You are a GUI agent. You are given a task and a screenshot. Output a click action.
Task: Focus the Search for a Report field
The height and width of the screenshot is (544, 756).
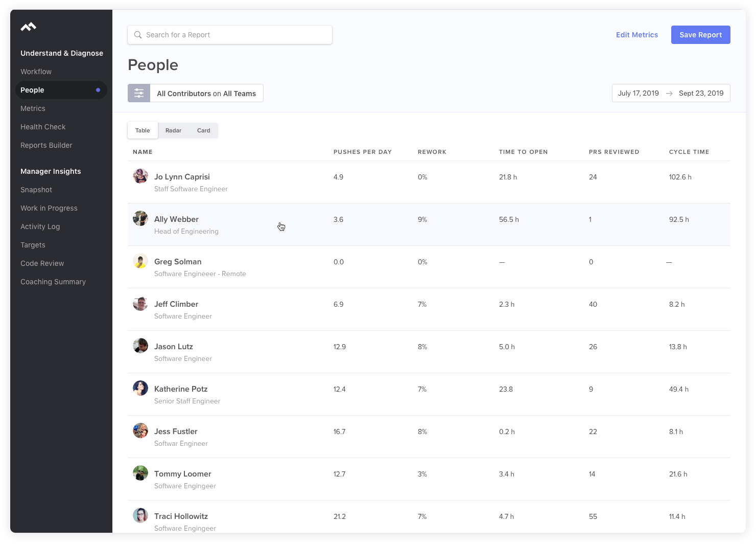click(230, 35)
